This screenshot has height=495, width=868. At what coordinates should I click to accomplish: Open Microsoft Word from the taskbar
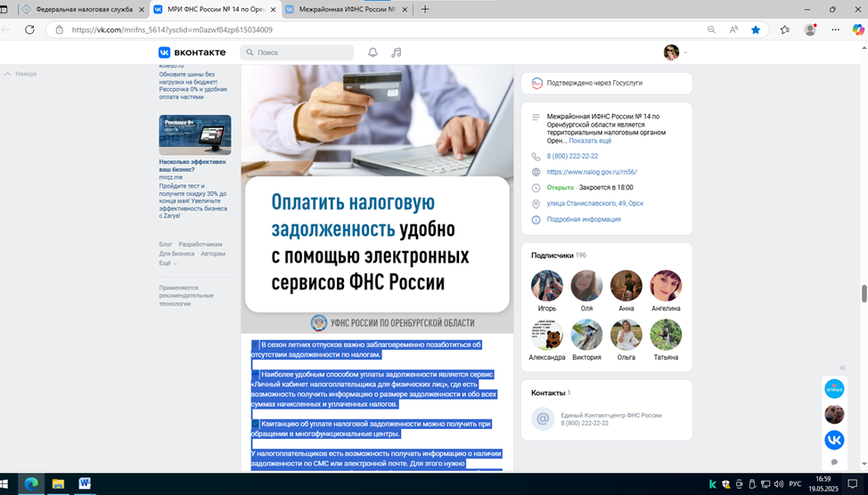(85, 483)
